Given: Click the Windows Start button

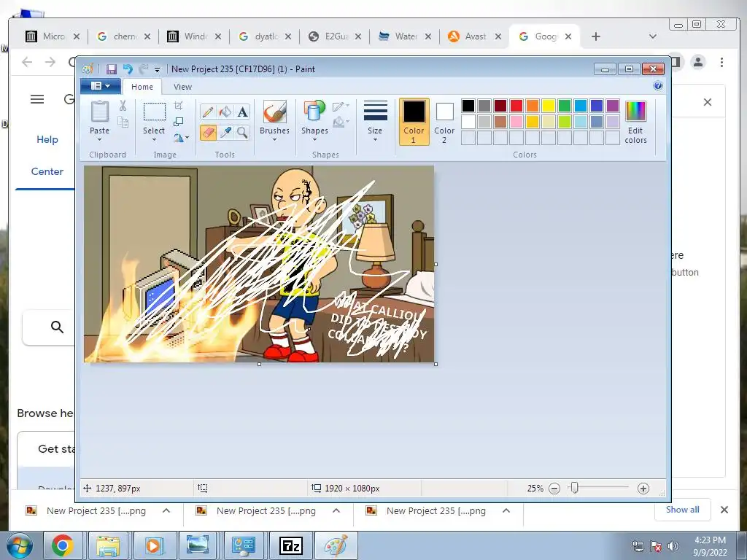Looking at the screenshot, I should [18, 545].
